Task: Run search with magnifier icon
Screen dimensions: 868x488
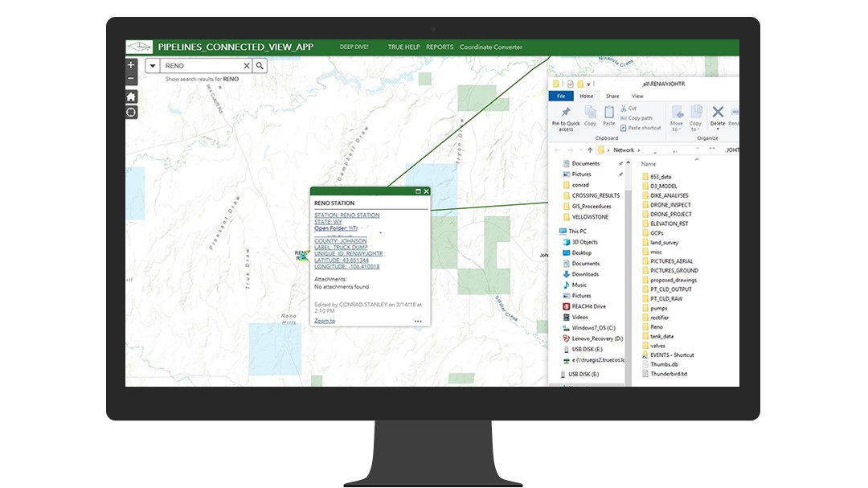Action: click(260, 66)
